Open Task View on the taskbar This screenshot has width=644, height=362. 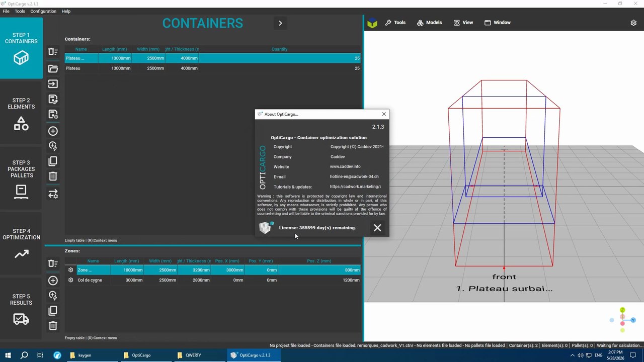click(40, 355)
